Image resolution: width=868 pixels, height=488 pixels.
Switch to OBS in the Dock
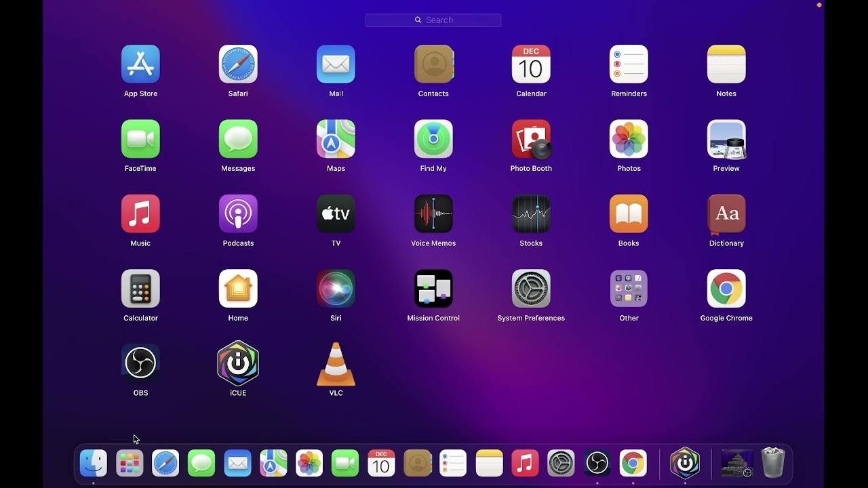[x=597, y=464]
